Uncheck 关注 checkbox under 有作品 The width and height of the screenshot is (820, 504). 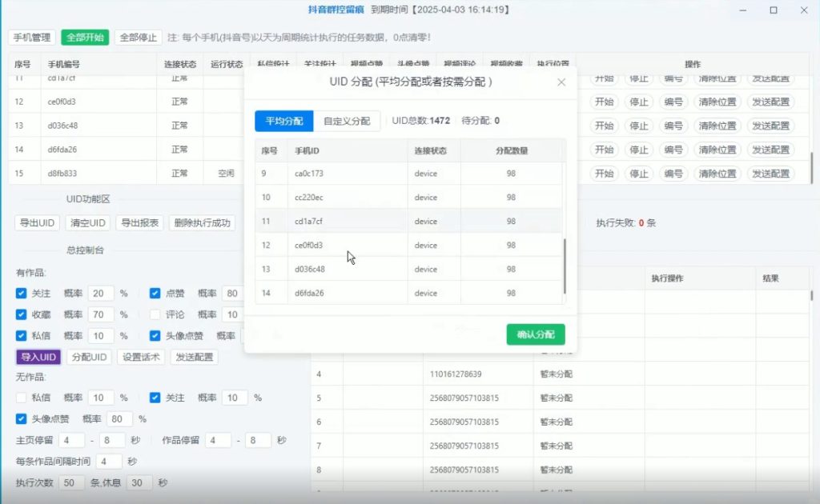point(22,294)
